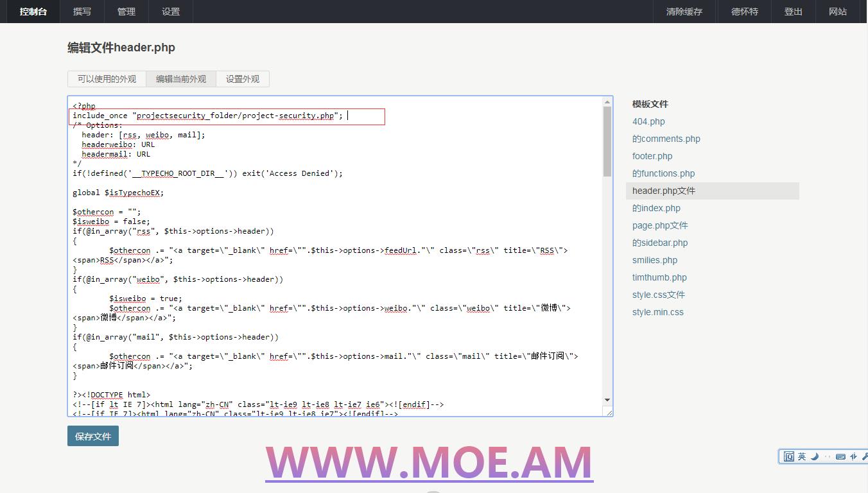The height and width of the screenshot is (493, 868).
Task: Open page.php template file
Action: coord(660,225)
